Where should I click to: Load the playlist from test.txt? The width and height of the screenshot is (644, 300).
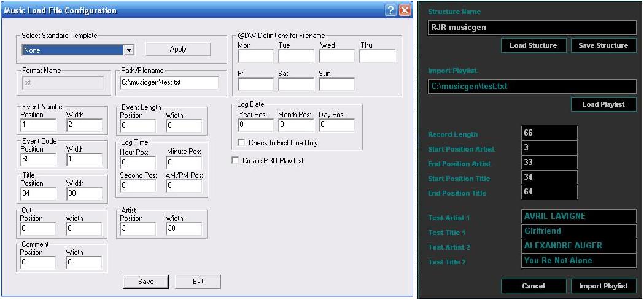603,104
